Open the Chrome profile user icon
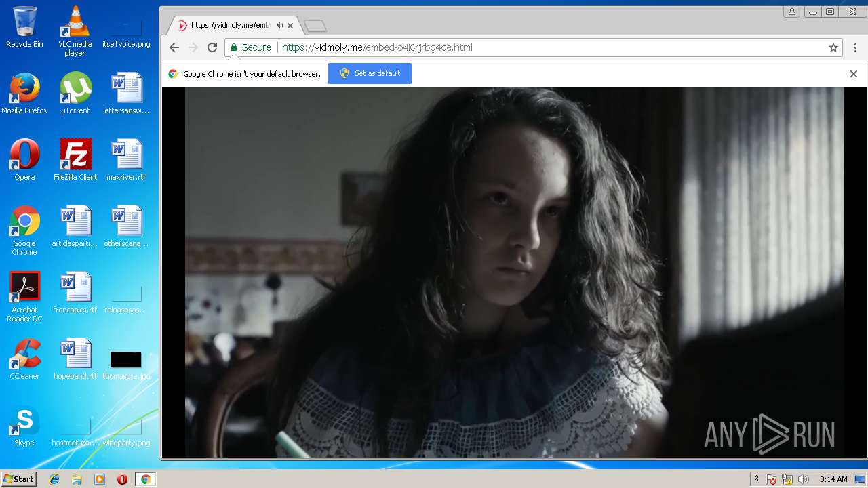Screen dimensions: 868x488 (x=791, y=12)
